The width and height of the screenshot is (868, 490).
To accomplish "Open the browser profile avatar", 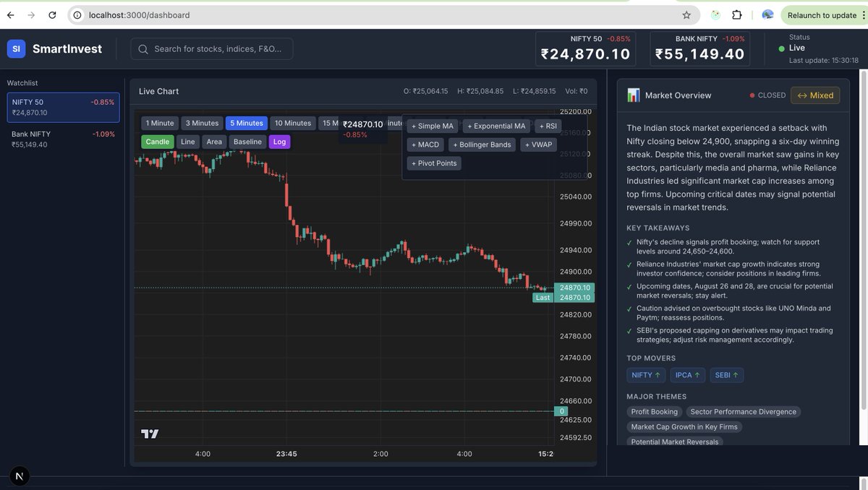I will pyautogui.click(x=767, y=15).
